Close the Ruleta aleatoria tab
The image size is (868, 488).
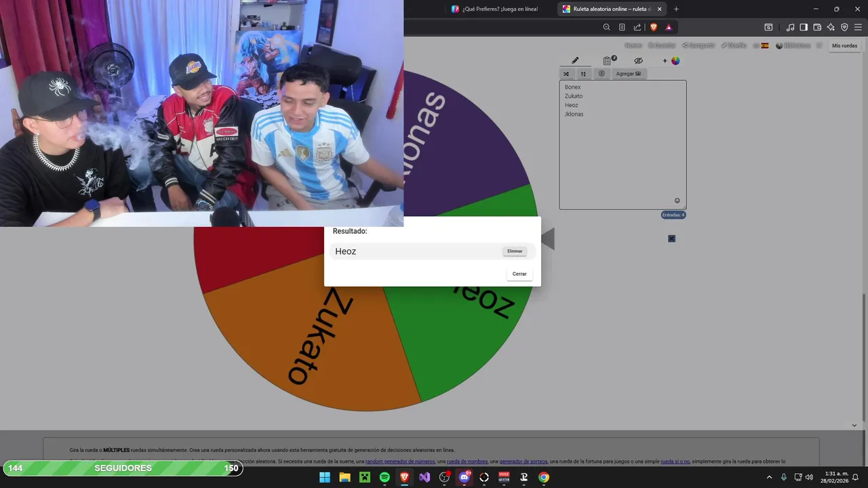[659, 9]
